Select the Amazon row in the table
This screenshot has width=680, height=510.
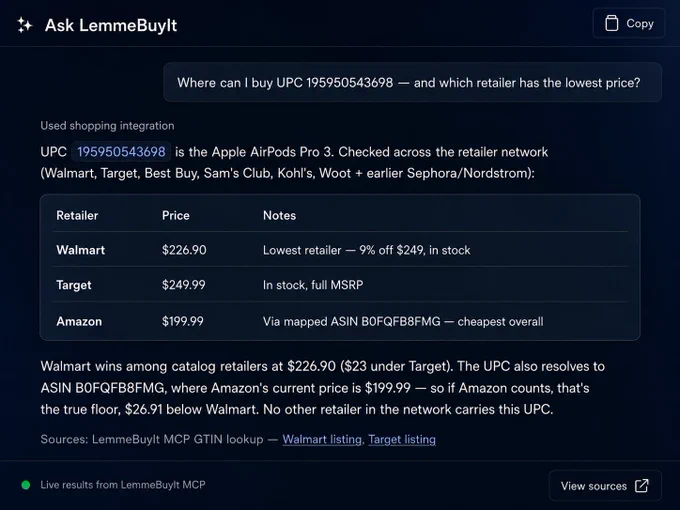(x=340, y=321)
